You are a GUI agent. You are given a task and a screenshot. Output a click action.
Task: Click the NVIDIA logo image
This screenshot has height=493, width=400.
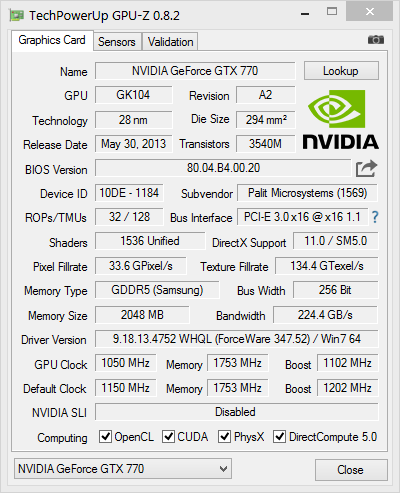[x=340, y=119]
